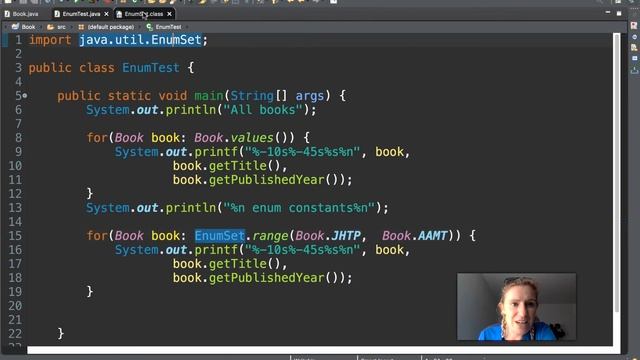Open the (default package) breadcrumb
The height and width of the screenshot is (360, 640).
tap(111, 27)
